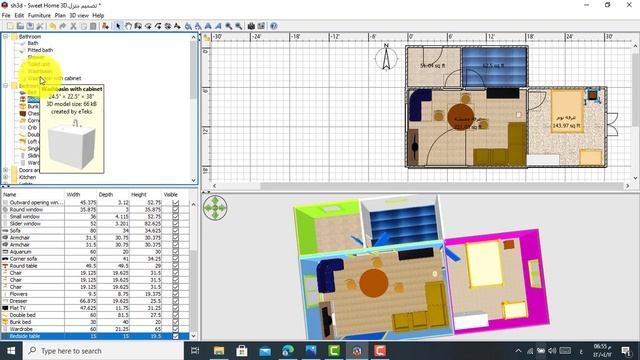Sort furniture list by Name header
The height and width of the screenshot is (360, 640).
click(33, 195)
